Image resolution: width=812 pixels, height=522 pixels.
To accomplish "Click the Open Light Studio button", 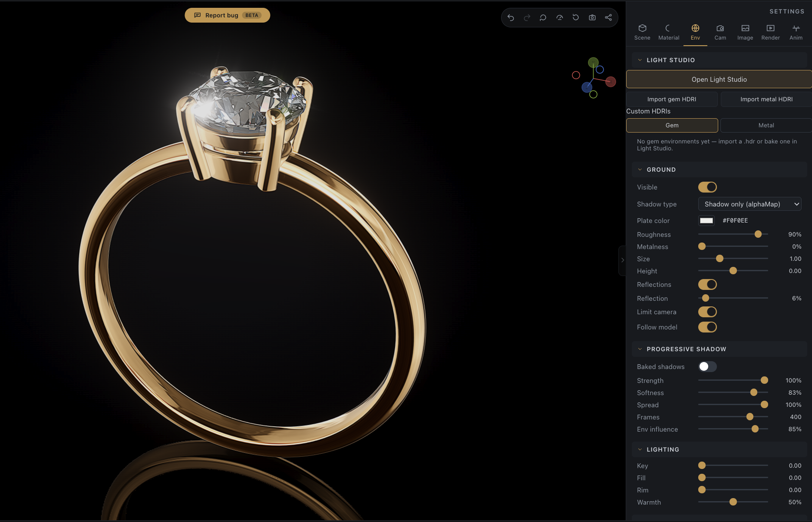I will tap(719, 80).
